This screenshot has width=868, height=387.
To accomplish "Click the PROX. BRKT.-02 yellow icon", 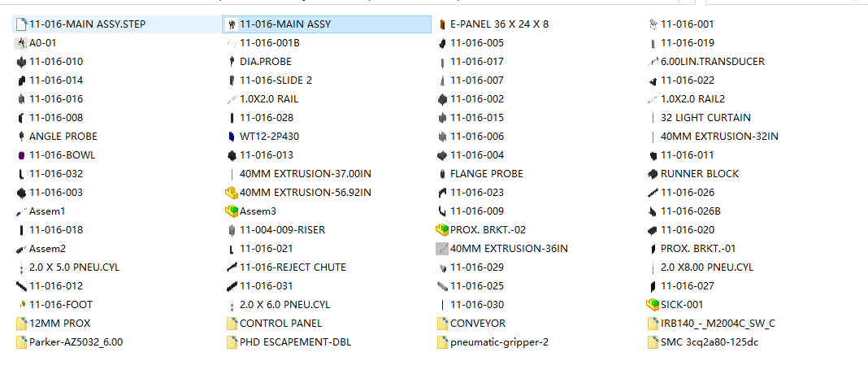I will [442, 230].
